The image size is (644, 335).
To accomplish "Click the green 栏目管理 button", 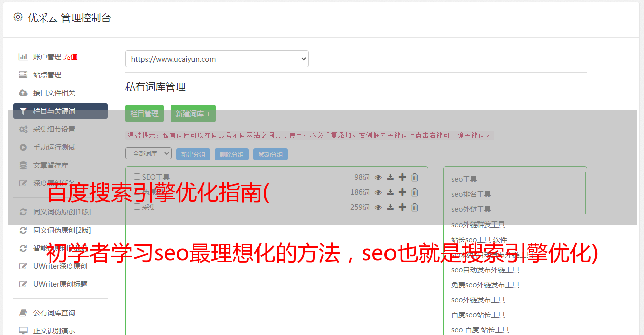I will point(145,114).
